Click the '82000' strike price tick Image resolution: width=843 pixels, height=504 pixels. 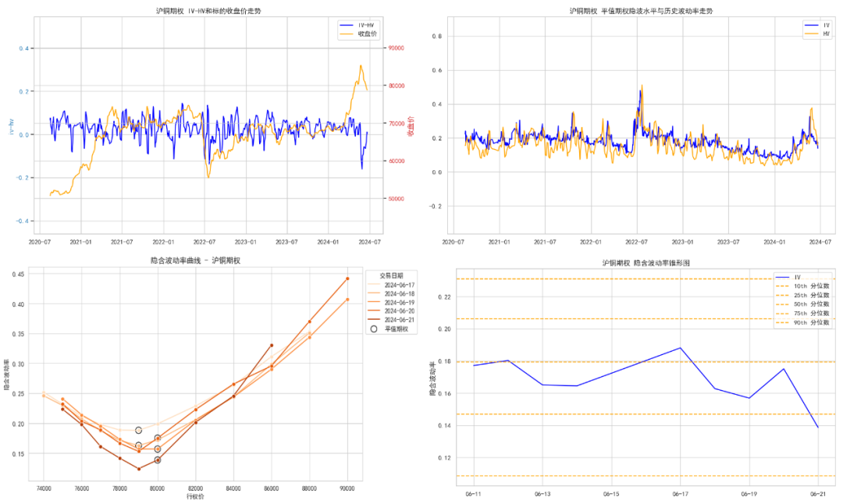click(195, 489)
